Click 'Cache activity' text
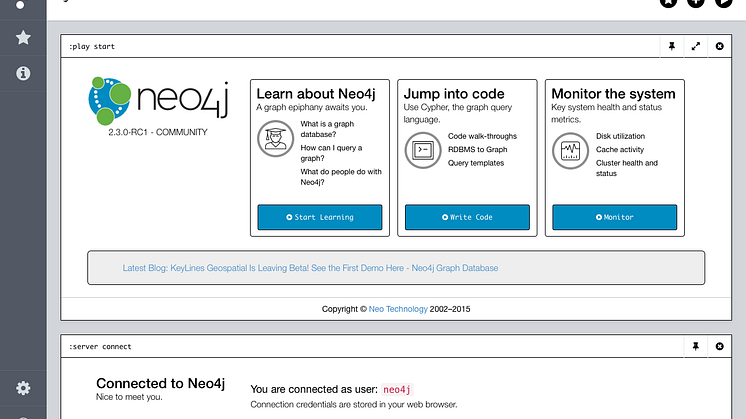746x419 pixels. [x=620, y=149]
